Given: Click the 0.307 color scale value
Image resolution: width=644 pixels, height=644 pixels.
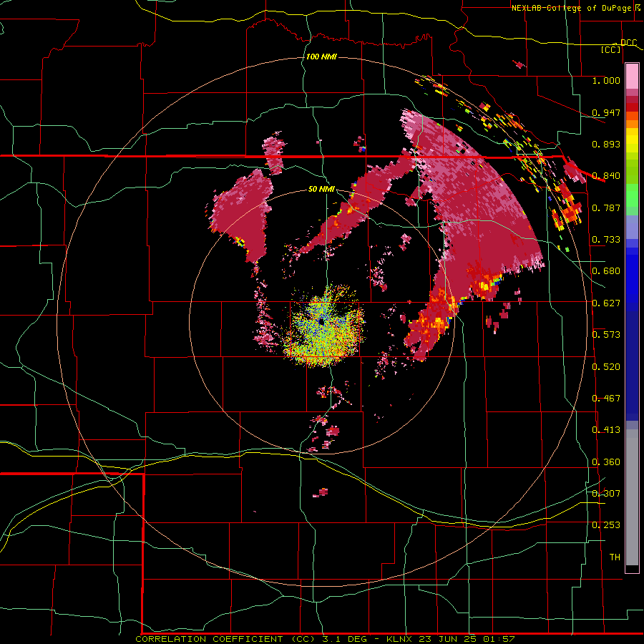Looking at the screenshot, I should pyautogui.click(x=606, y=494).
